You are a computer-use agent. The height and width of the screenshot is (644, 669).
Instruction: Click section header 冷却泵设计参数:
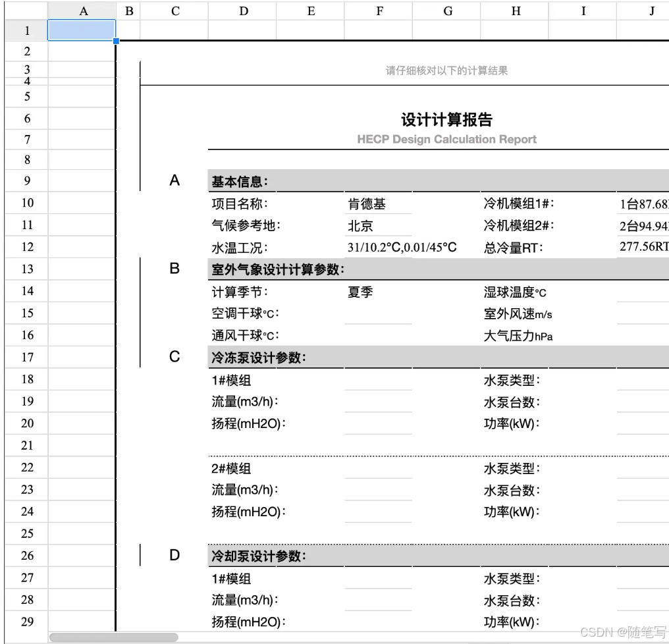(259, 556)
